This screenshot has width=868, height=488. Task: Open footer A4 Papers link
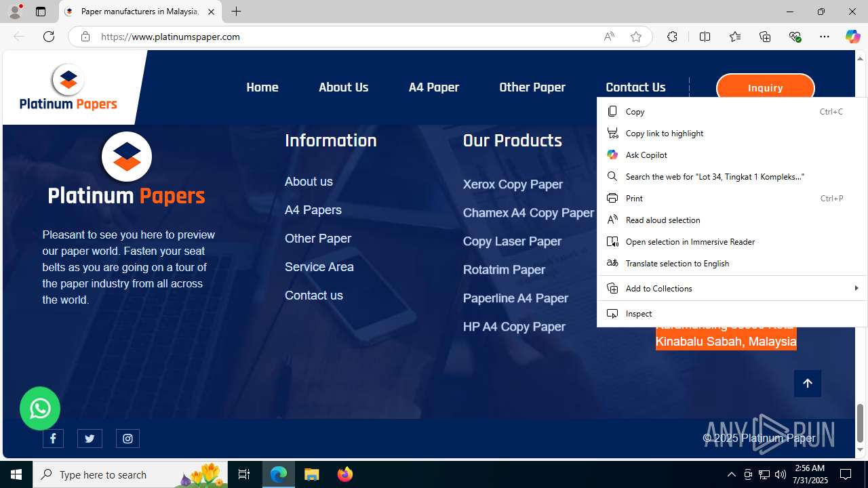[313, 210]
